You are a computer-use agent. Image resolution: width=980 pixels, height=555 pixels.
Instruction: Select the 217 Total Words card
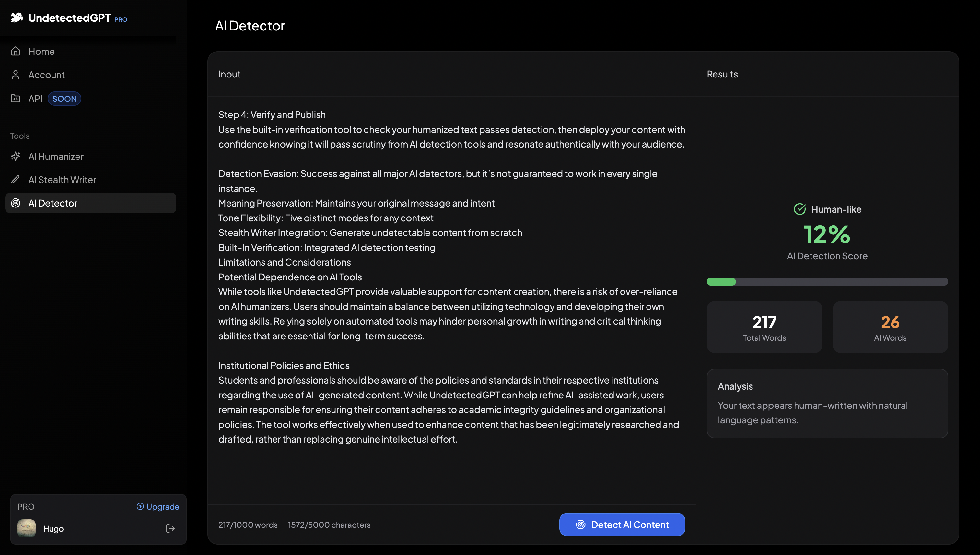point(764,327)
